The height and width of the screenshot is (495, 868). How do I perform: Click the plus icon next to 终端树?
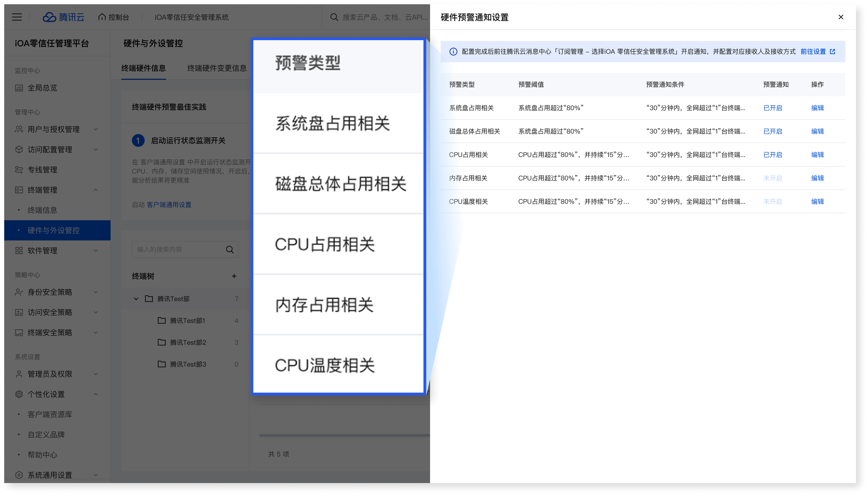234,276
